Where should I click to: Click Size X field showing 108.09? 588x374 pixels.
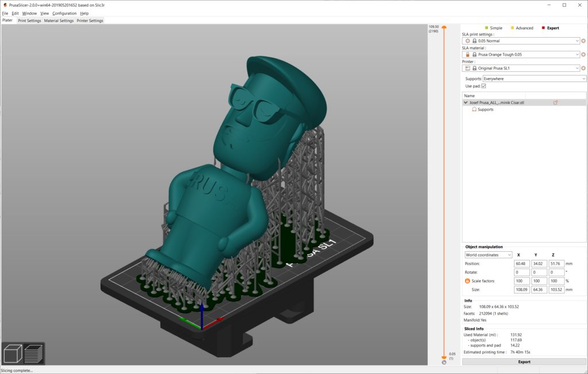[x=521, y=290]
